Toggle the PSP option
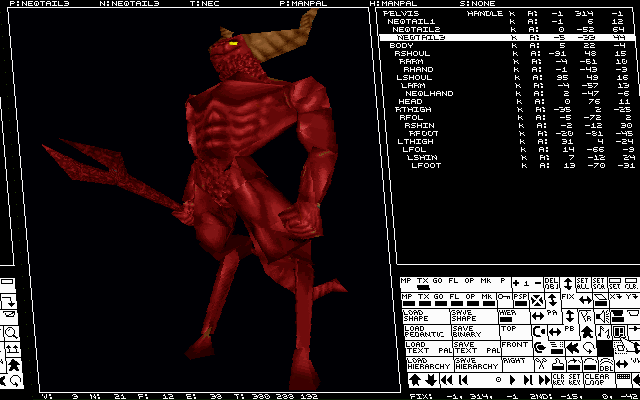The image size is (640, 400). (x=520, y=300)
